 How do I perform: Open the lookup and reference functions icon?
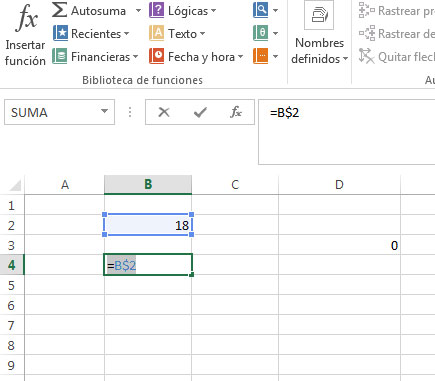(260, 10)
